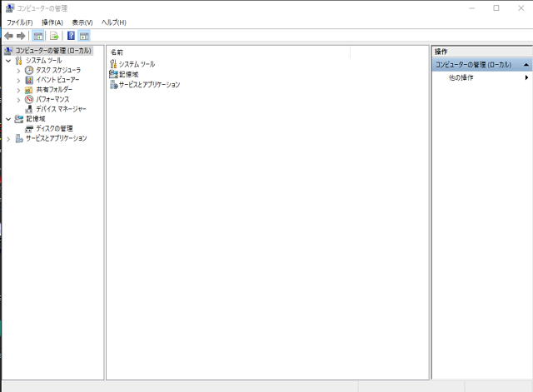Image resolution: width=533 pixels, height=392 pixels.
Task: Click the サービスとアプリケーション icon in the center list
Action: pyautogui.click(x=113, y=85)
